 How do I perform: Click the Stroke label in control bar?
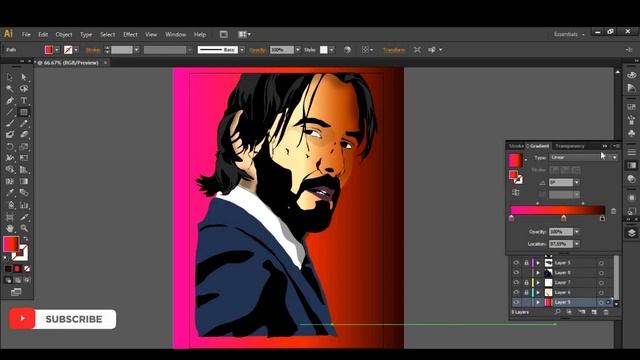(x=93, y=50)
